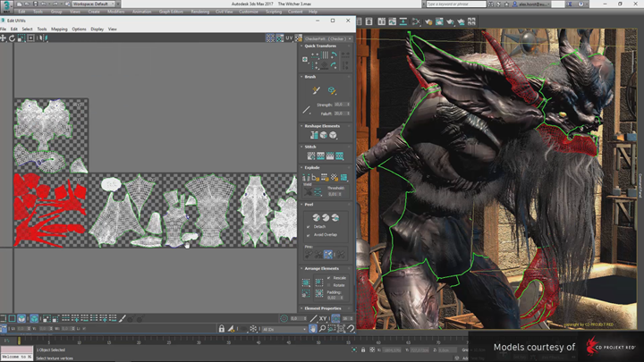Open the Display menu in Edit UVWs
Viewport: 644px width, 362px height.
(x=97, y=29)
